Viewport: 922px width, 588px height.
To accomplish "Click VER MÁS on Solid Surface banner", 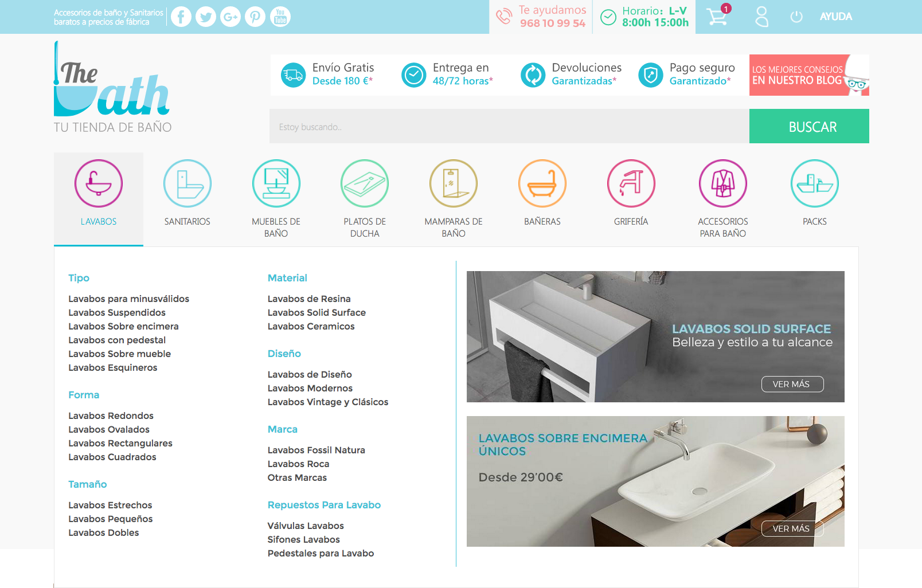I will [x=792, y=384].
